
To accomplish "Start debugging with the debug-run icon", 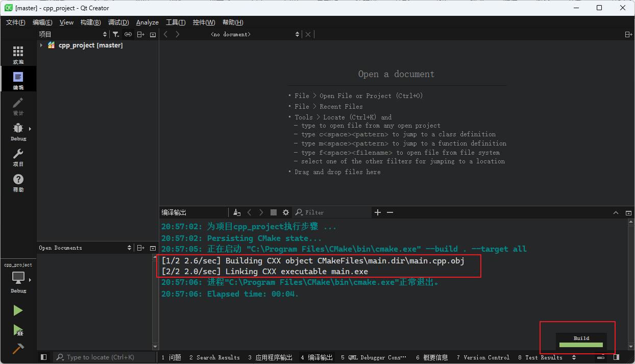I will coord(18,329).
